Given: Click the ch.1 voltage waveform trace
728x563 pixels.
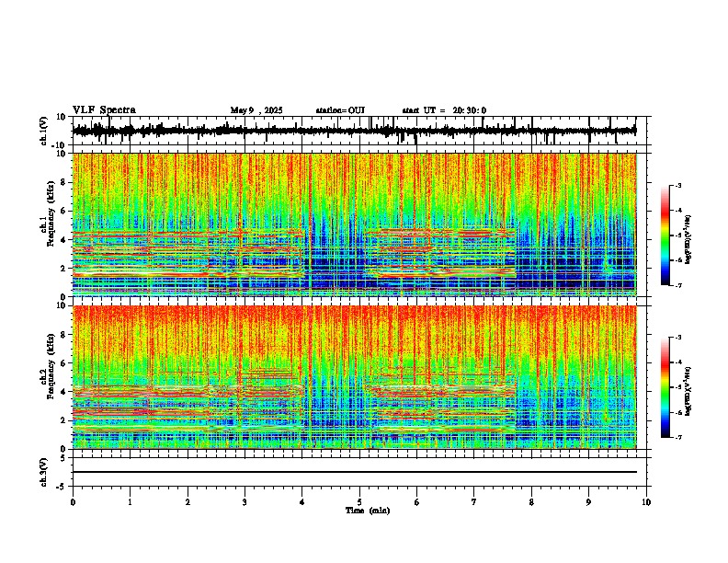Looking at the screenshot, I should (354, 131).
